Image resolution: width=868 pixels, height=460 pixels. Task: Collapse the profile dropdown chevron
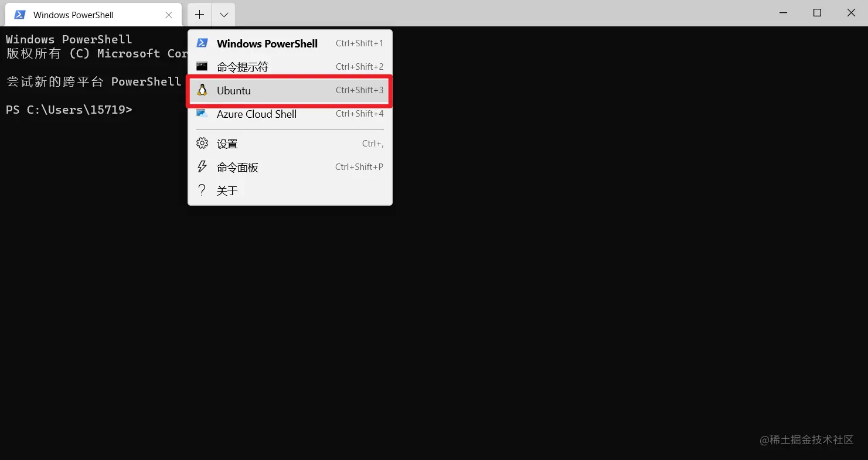tap(224, 15)
